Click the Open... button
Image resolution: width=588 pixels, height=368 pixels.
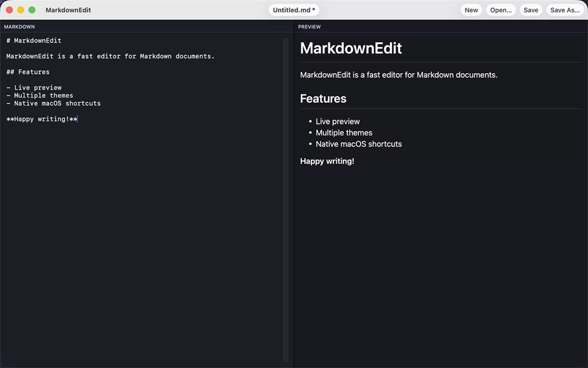pyautogui.click(x=501, y=9)
